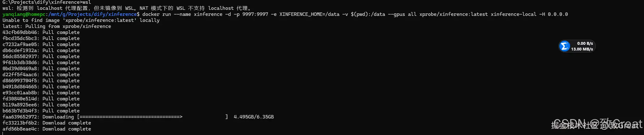Click the 4.495GB/6.35GB download size text
The height and width of the screenshot is (135, 644).
[x=254, y=117]
